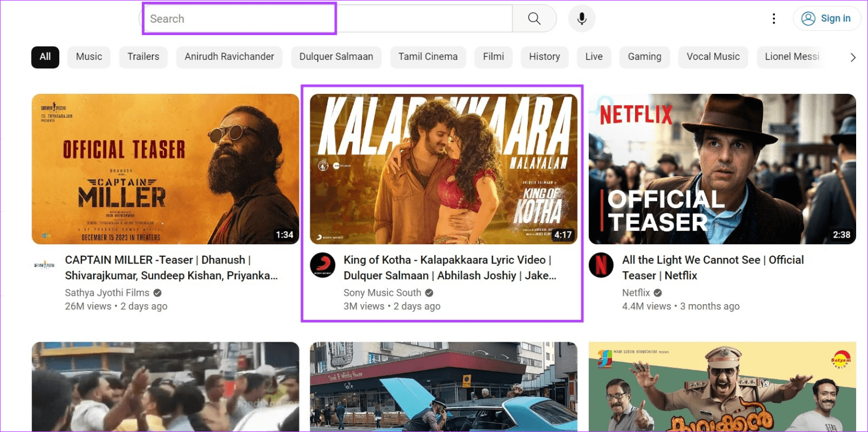Click the verified badge beside Sony Music South
Viewport: 868px width, 432px height.
coord(429,293)
